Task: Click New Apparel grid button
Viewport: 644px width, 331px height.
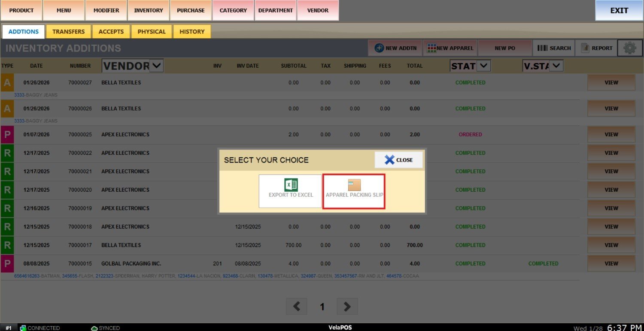Action: pyautogui.click(x=450, y=48)
